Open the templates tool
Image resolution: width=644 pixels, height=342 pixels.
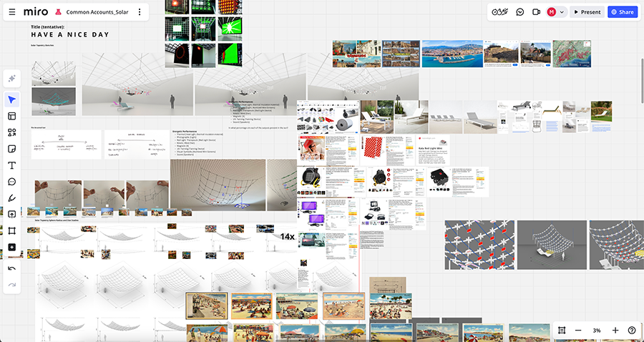tap(12, 116)
